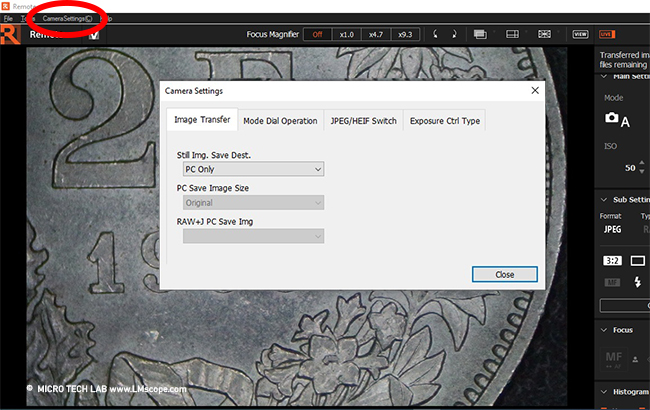This screenshot has width=650, height=410.
Task: Close the Camera Settings dialog with X
Action: pyautogui.click(x=535, y=90)
